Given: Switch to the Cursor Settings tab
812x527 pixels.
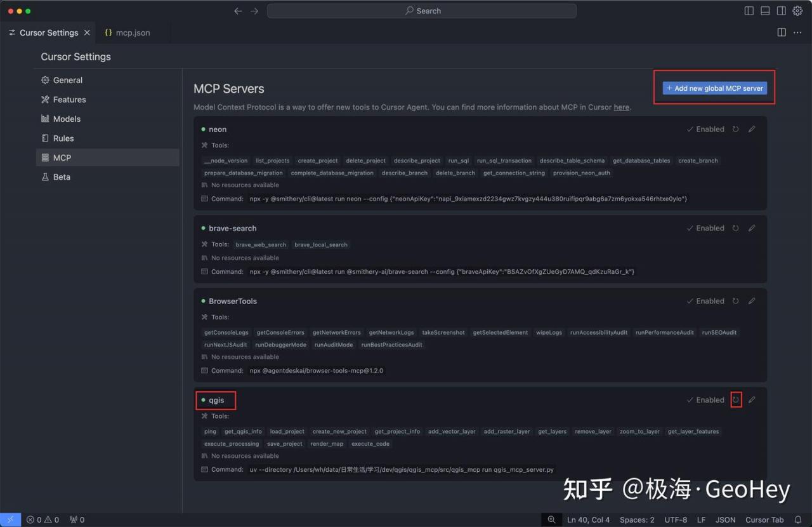Looking at the screenshot, I should click(49, 32).
